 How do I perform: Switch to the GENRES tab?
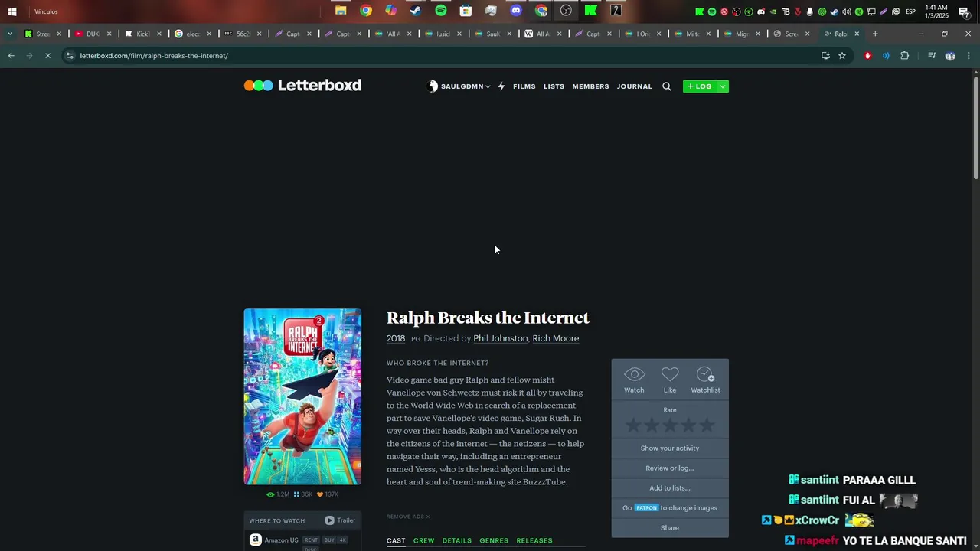click(494, 540)
